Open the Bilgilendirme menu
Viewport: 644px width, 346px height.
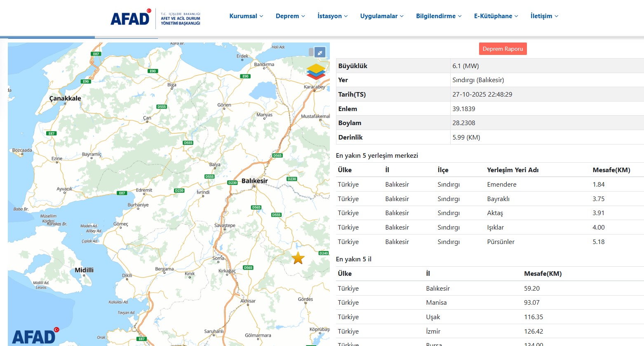pyautogui.click(x=439, y=16)
